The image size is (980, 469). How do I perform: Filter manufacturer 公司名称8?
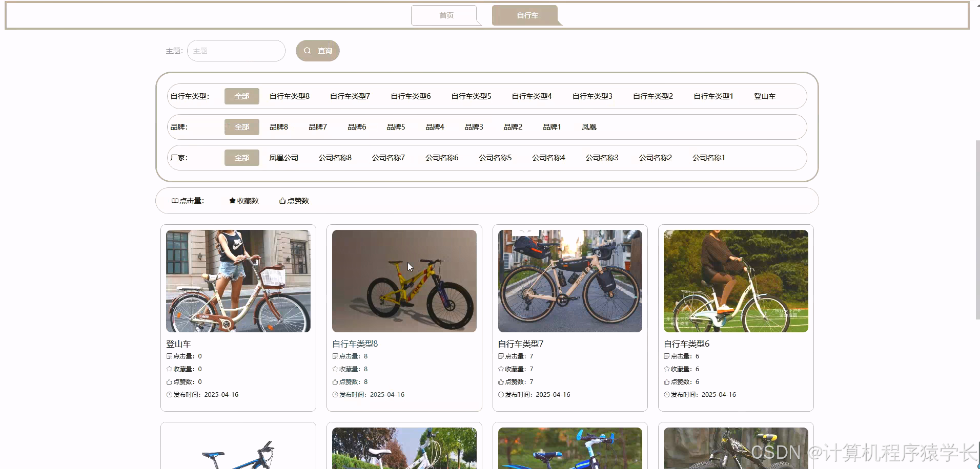(335, 158)
